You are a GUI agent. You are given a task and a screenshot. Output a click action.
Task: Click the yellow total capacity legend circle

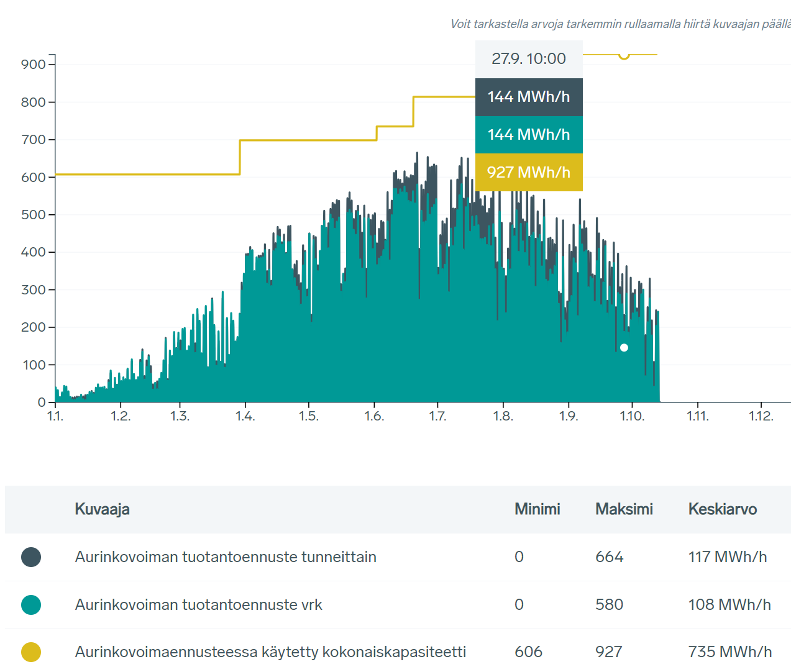31,652
